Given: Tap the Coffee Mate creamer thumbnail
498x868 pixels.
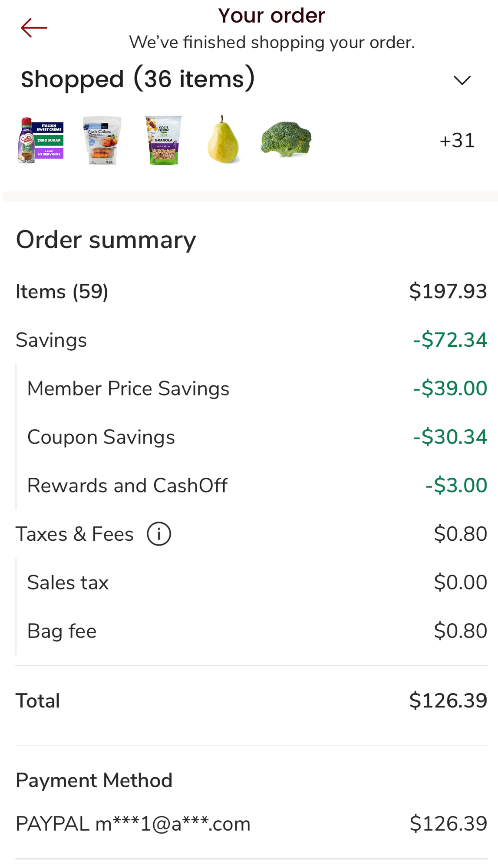Looking at the screenshot, I should [41, 140].
